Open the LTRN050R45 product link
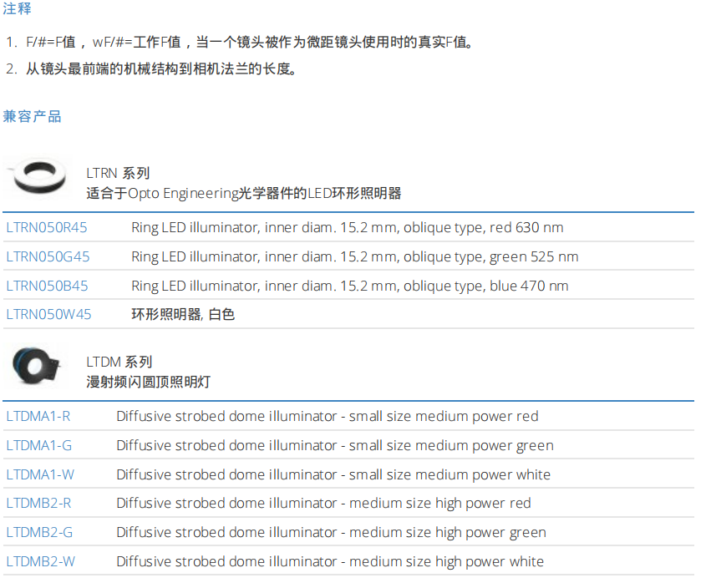 47,227
